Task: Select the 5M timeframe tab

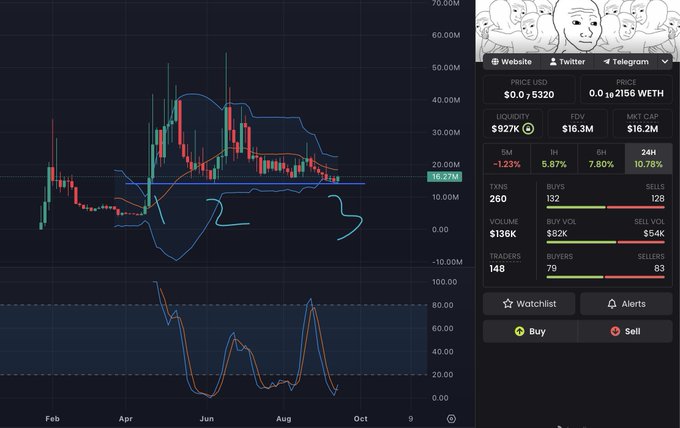Action: (507, 159)
